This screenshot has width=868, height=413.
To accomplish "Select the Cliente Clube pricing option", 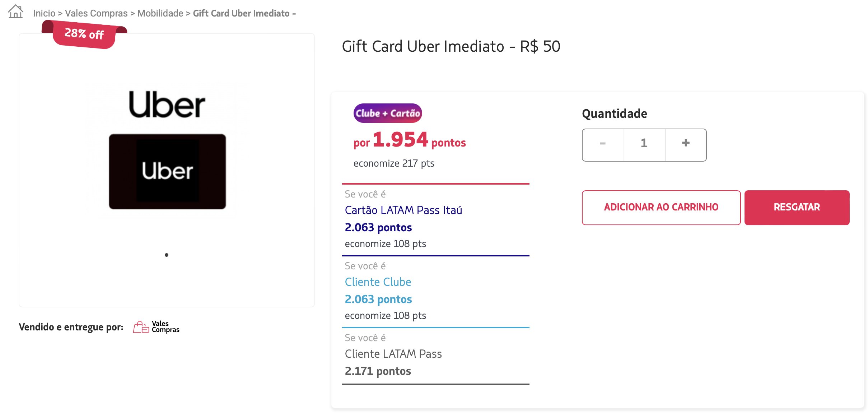I will pos(378,282).
